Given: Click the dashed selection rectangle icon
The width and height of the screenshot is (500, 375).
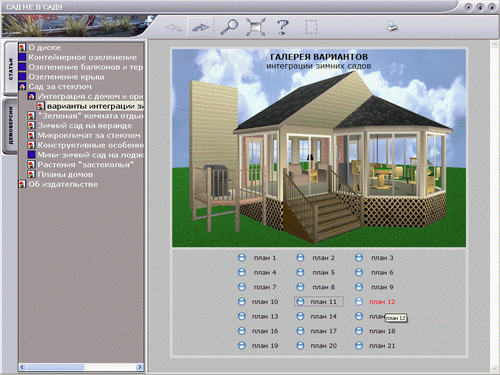Looking at the screenshot, I should [311, 27].
